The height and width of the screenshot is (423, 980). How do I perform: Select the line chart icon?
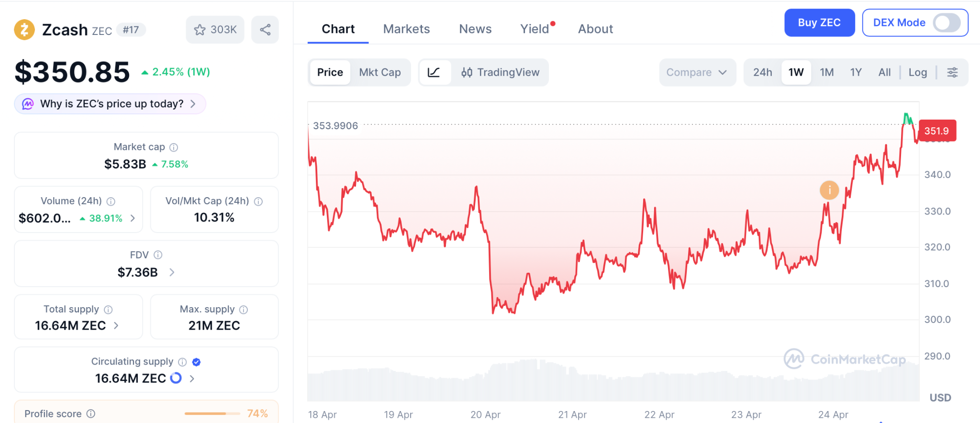[434, 72]
